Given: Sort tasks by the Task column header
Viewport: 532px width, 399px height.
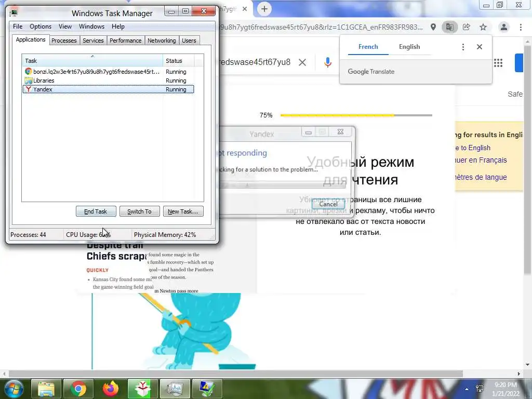Looking at the screenshot, I should [92, 61].
